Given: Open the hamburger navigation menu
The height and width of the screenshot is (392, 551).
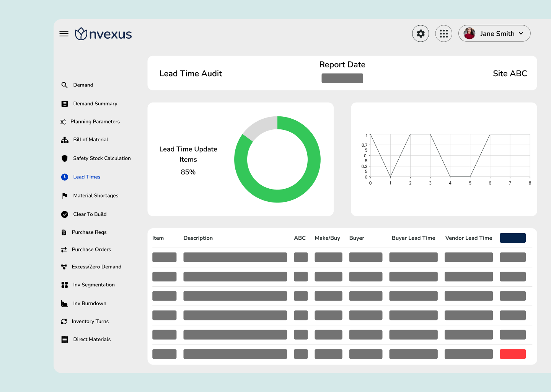Looking at the screenshot, I should click(x=64, y=34).
